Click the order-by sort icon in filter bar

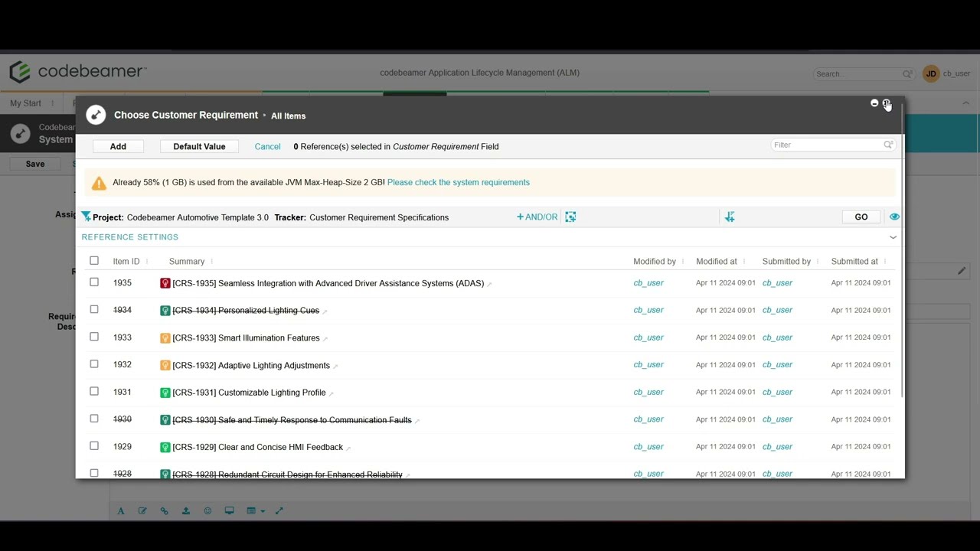click(x=730, y=217)
